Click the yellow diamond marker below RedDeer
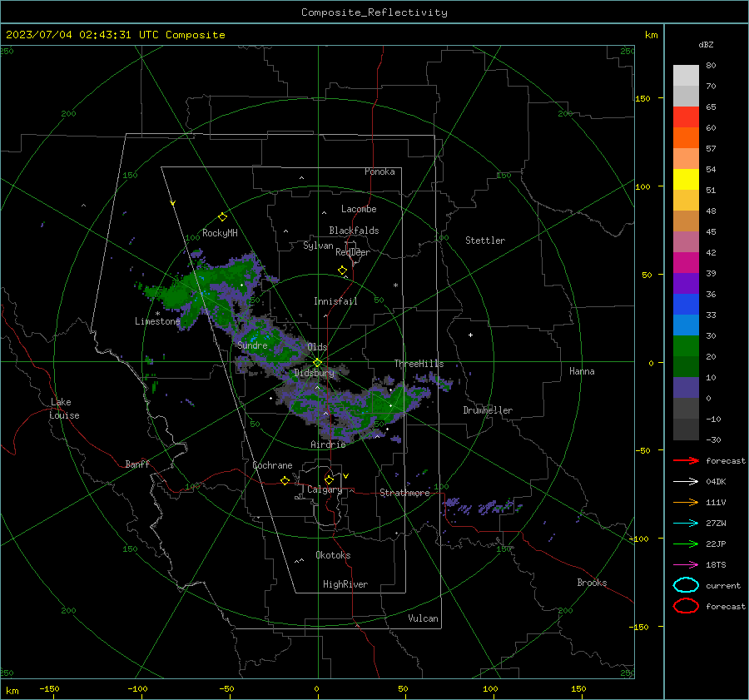The image size is (749, 700). pyautogui.click(x=342, y=271)
